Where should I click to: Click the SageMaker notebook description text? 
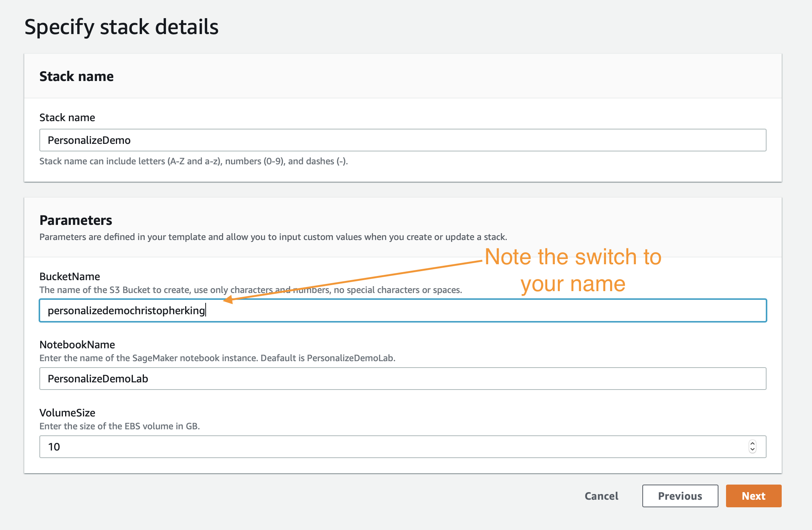pos(217,358)
